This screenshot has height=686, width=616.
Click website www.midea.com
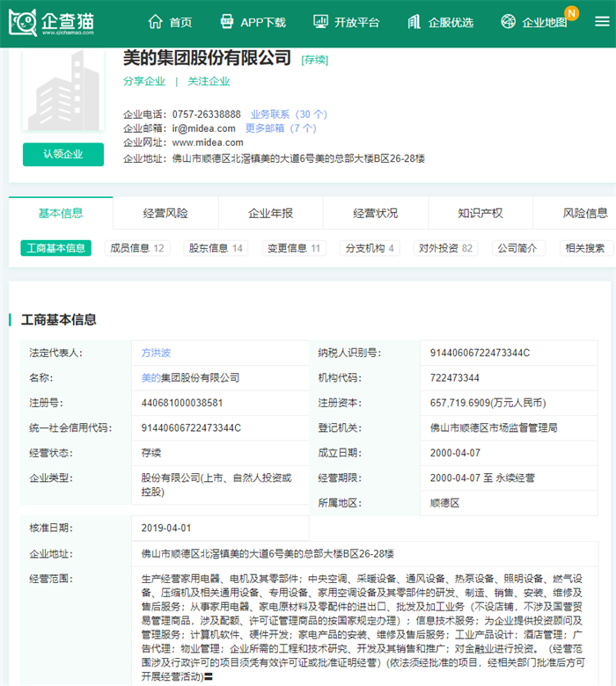click(x=208, y=142)
